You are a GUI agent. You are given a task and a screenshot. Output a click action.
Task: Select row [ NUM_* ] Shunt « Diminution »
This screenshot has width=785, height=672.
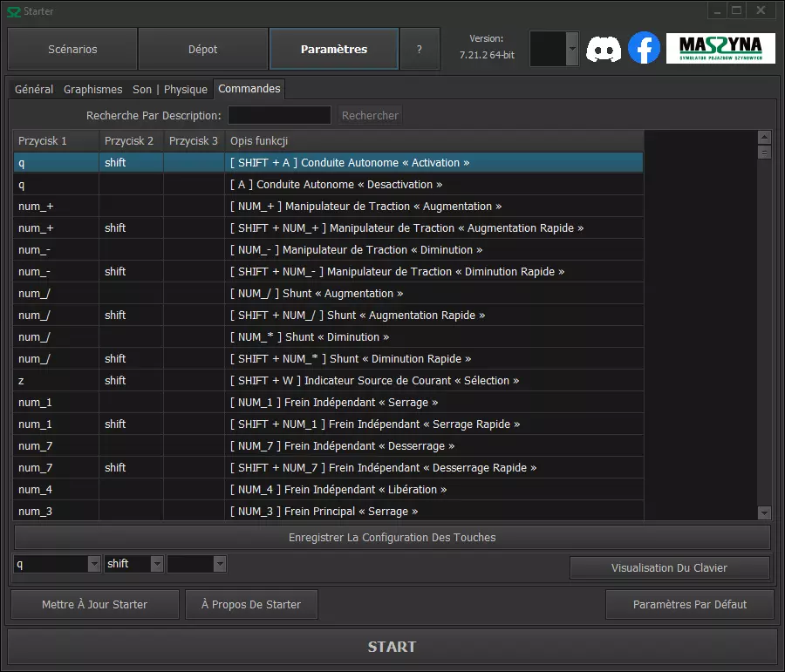coord(329,336)
